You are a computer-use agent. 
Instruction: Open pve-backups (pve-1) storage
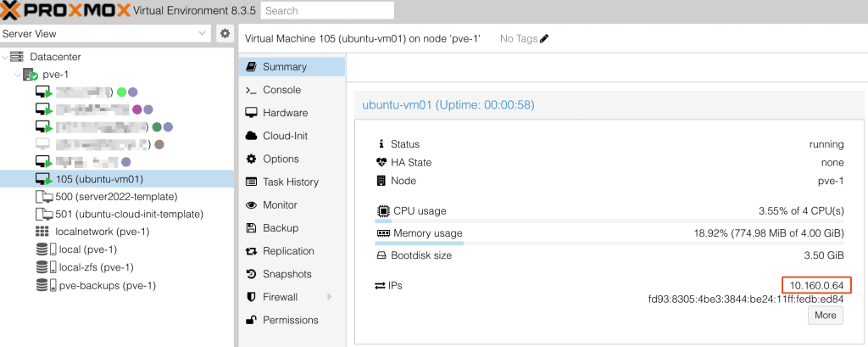(x=117, y=285)
